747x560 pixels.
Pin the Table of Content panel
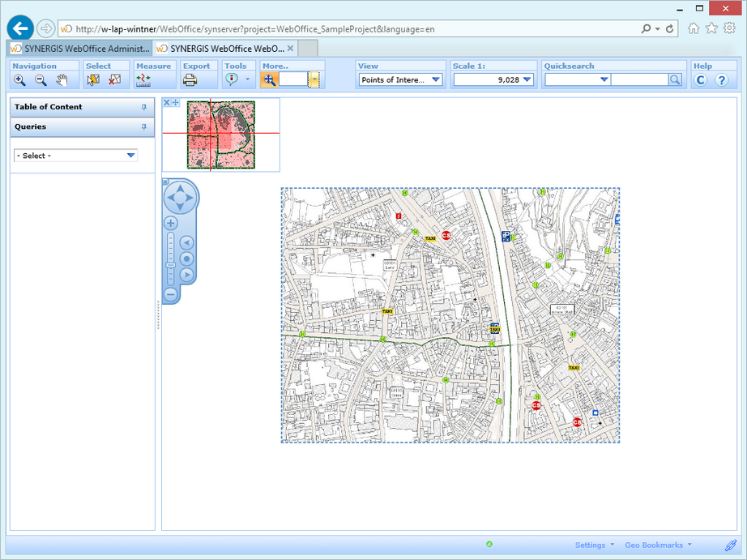tap(146, 106)
